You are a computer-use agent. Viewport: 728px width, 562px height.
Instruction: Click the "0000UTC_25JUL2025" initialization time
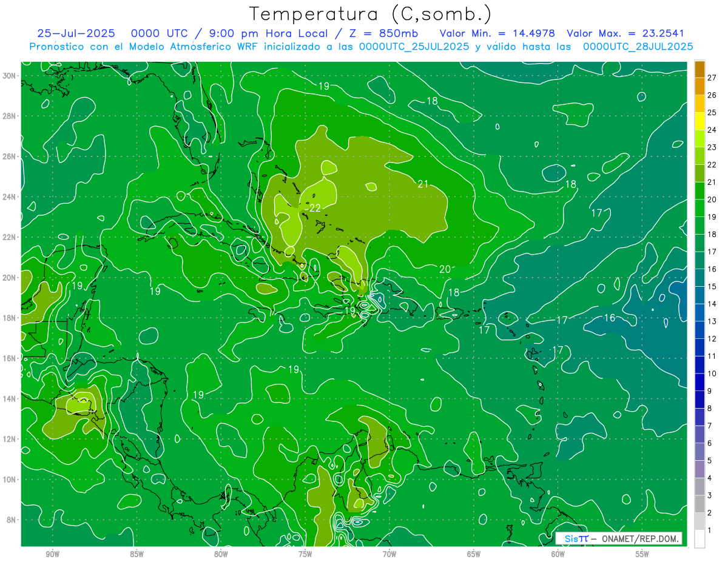point(414,46)
